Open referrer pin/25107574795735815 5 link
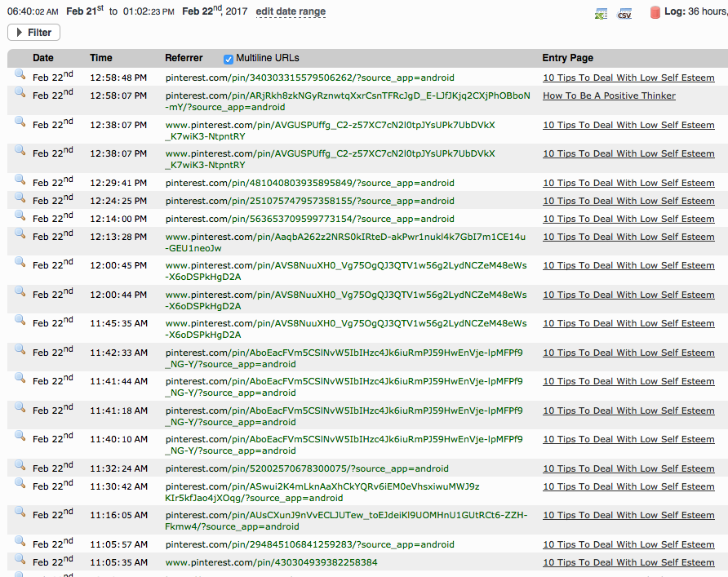The width and height of the screenshot is (728, 577). click(309, 201)
